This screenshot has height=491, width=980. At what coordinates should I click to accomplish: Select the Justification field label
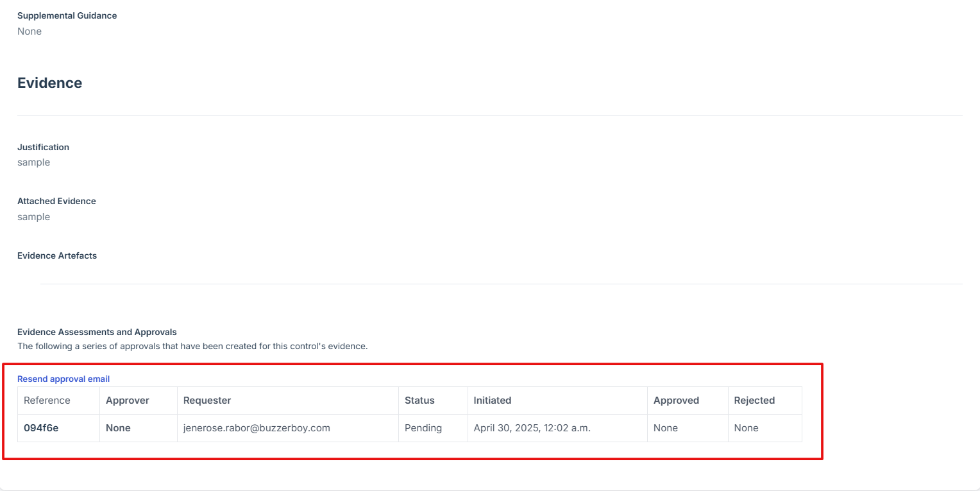click(x=43, y=147)
